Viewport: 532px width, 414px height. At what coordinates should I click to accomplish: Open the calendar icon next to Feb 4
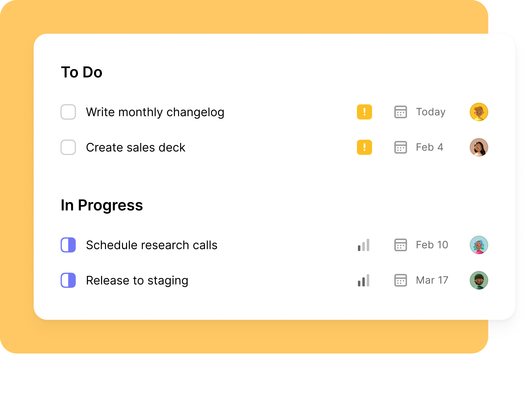[x=400, y=147]
